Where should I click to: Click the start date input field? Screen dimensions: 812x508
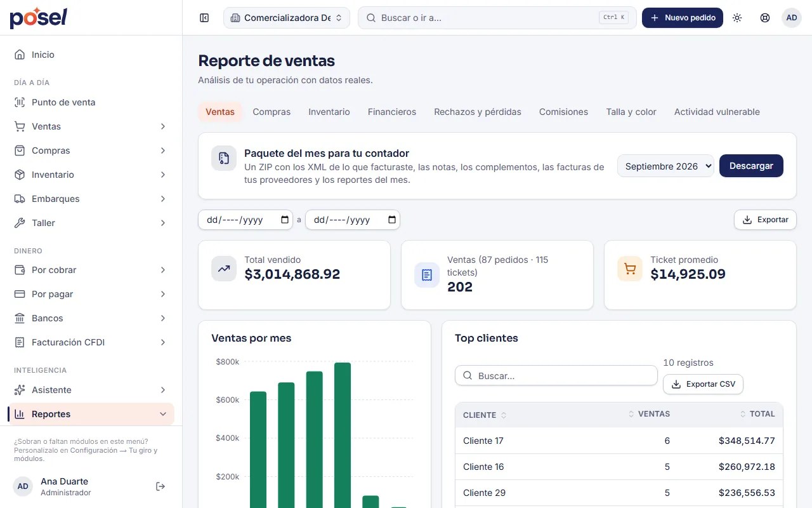coord(246,220)
